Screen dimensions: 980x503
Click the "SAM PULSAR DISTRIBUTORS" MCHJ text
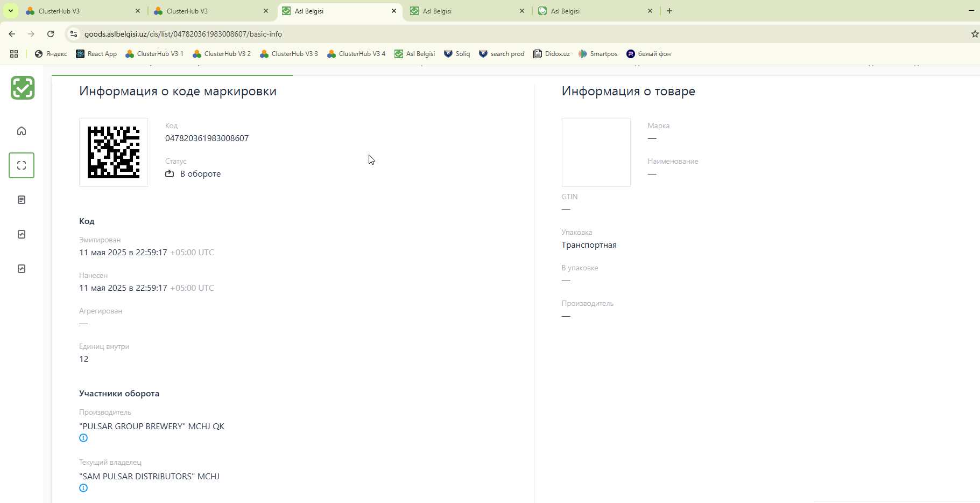tap(150, 477)
